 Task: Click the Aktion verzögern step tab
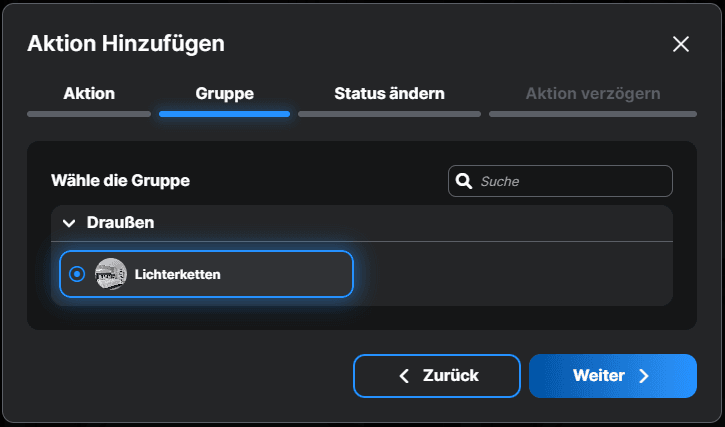(x=593, y=94)
